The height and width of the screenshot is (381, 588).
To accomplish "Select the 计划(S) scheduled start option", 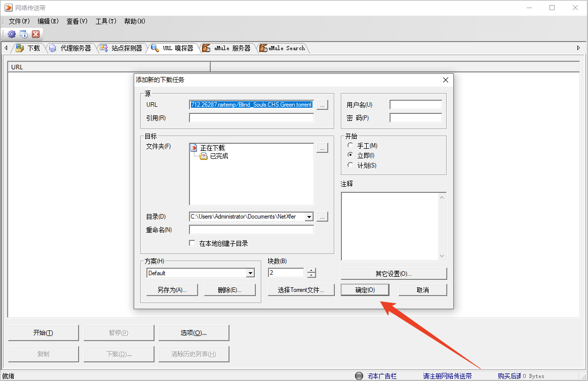I will tap(350, 165).
